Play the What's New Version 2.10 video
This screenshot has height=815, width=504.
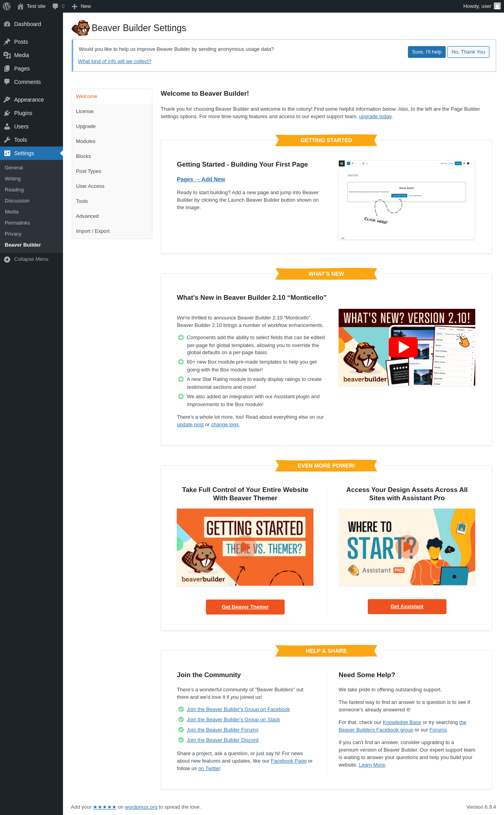(x=403, y=347)
